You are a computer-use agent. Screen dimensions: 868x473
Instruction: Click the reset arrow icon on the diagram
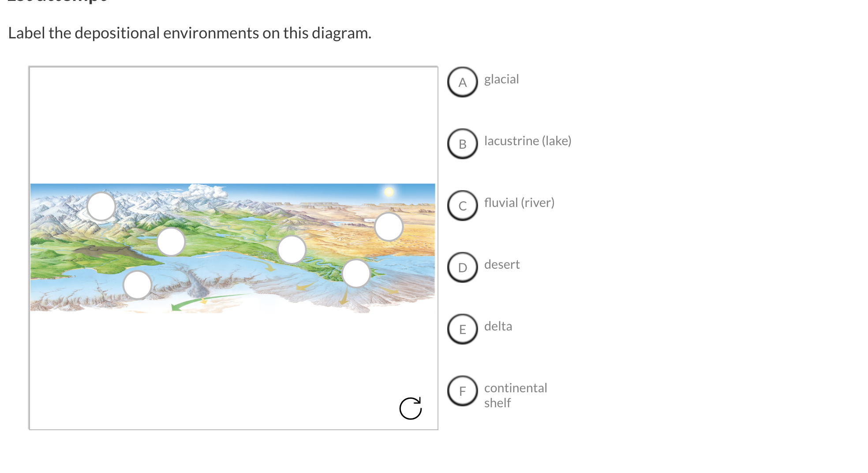click(410, 408)
